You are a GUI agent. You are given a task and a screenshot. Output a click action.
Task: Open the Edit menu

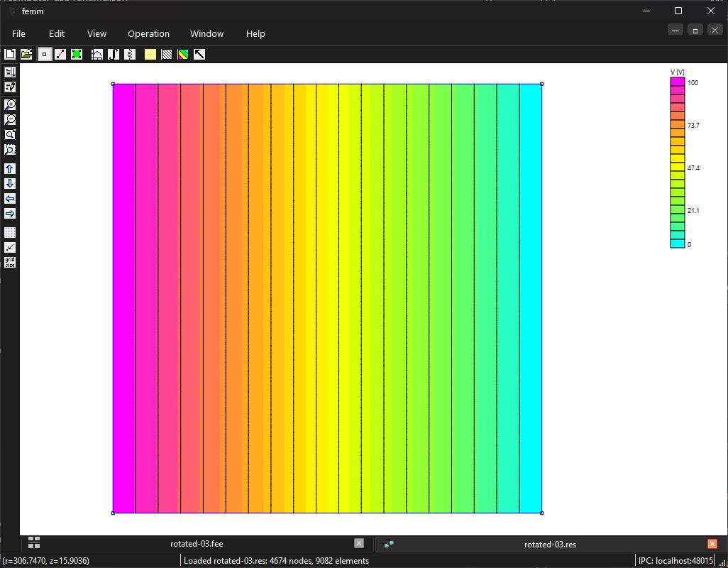tap(57, 34)
